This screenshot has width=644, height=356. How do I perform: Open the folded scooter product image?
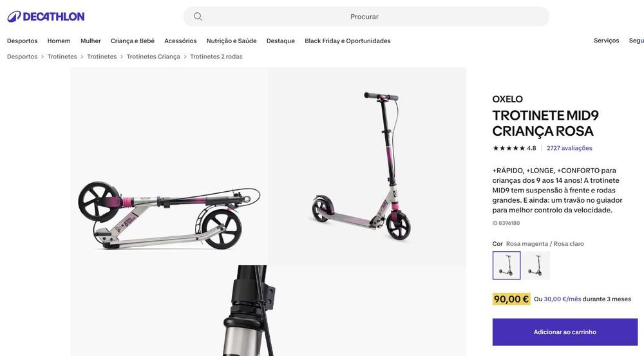click(x=169, y=166)
